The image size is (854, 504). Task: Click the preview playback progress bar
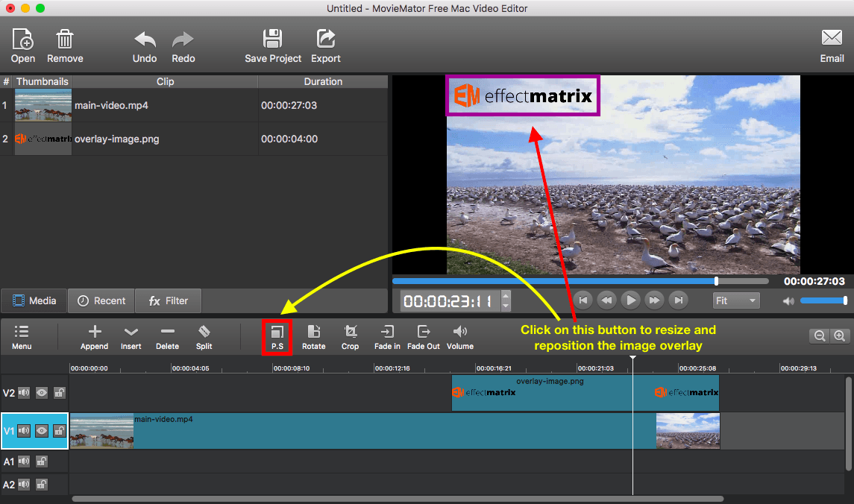(580, 281)
